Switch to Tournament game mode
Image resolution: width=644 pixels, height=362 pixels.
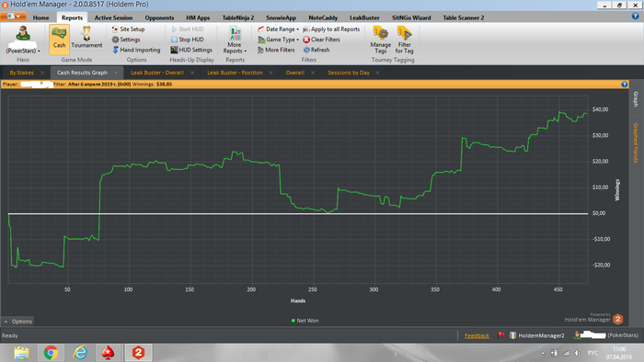click(86, 38)
